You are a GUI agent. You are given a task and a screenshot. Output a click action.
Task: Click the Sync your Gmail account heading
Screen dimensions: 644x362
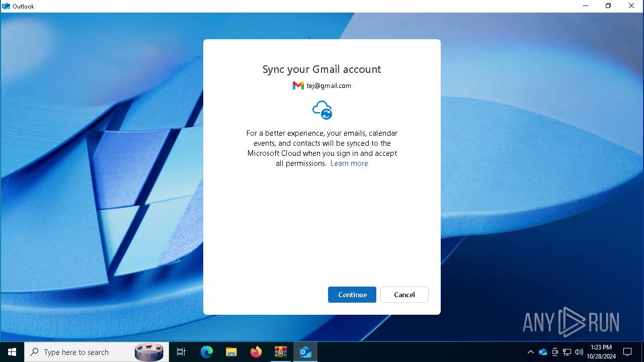322,69
